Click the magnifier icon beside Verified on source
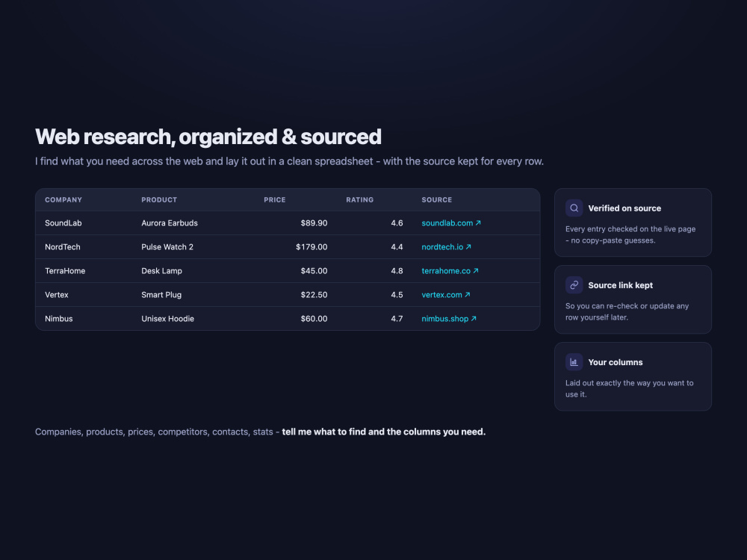Viewport: 747px width, 560px height. click(574, 208)
